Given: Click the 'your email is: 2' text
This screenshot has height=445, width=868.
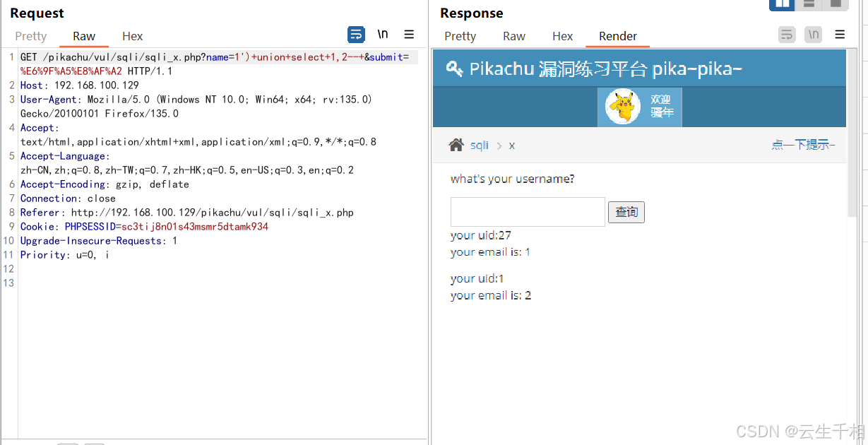Looking at the screenshot, I should pos(491,295).
